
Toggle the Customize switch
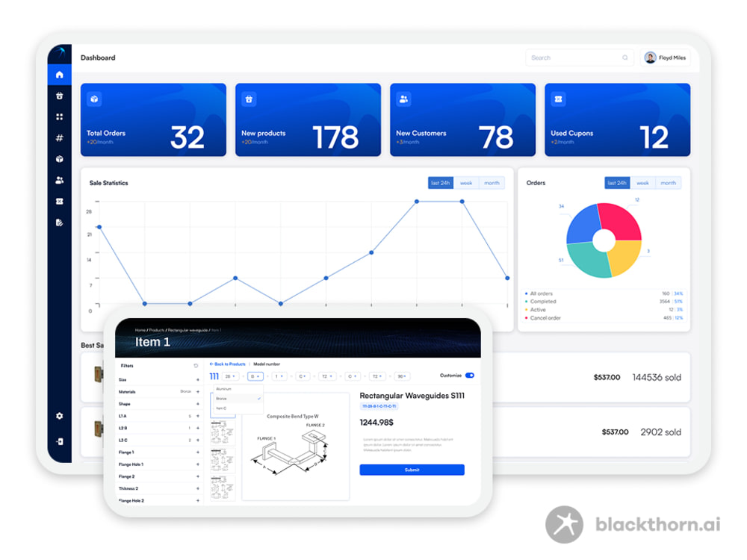(470, 376)
